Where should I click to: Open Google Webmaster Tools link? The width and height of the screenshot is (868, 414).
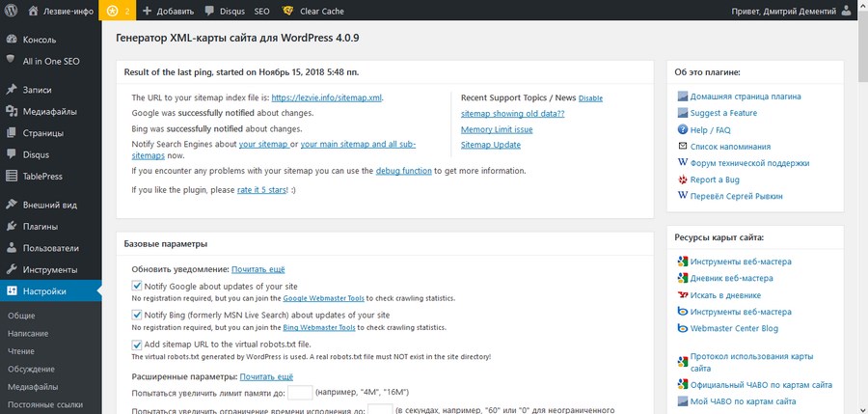coord(323,298)
